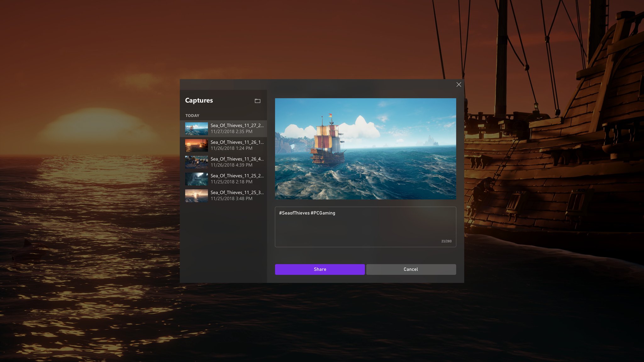Select the Sea_Of_Thieves_11_26_1... file name
The image size is (644, 362).
(237, 142)
